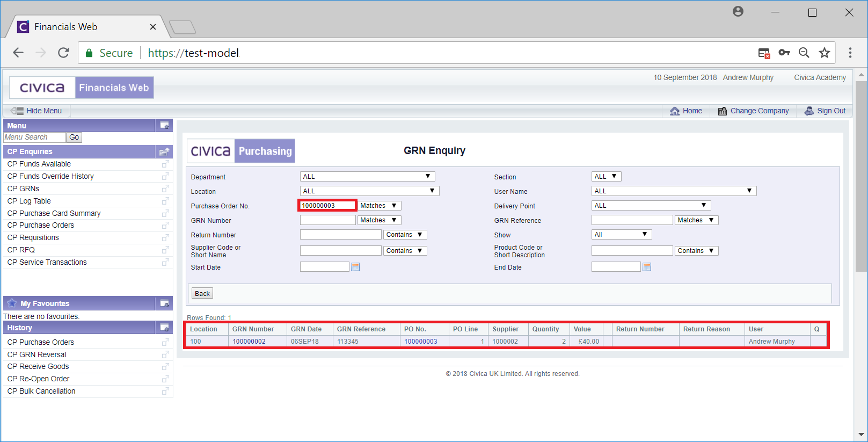Open End Date calendar picker
The height and width of the screenshot is (442, 868).
click(647, 267)
